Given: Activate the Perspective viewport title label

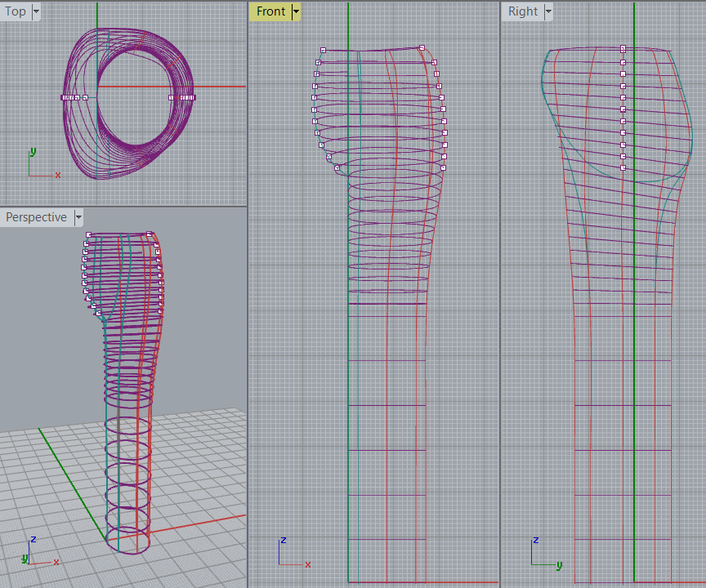Looking at the screenshot, I should (x=36, y=217).
